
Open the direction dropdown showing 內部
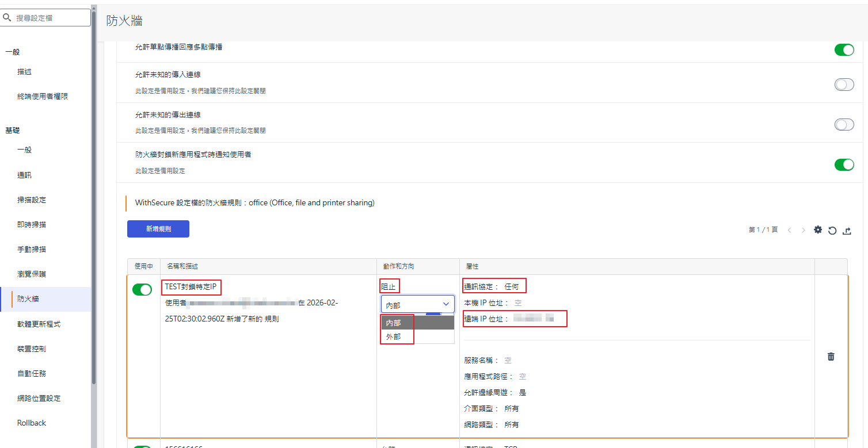coord(417,304)
